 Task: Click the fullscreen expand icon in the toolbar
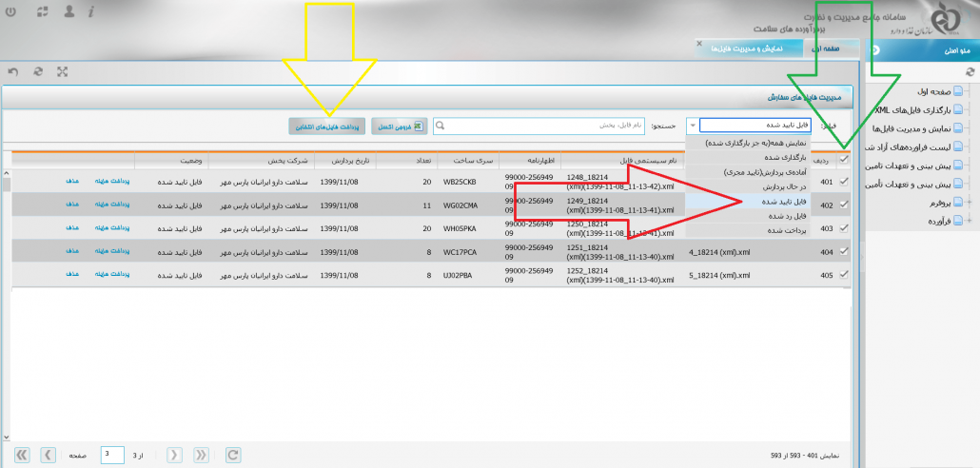point(63,71)
